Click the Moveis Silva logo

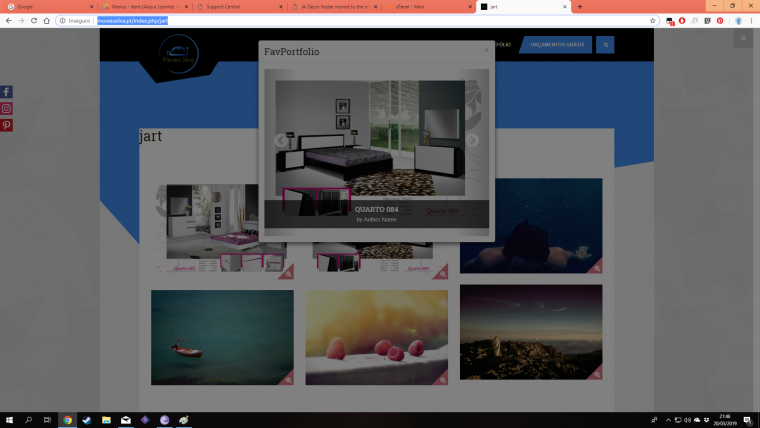tap(178, 54)
